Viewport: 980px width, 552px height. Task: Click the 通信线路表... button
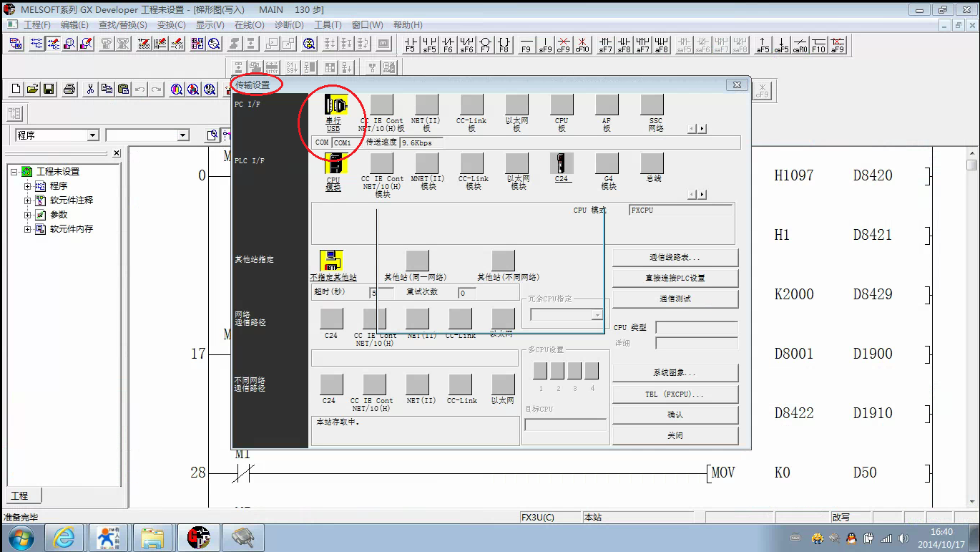675,258
